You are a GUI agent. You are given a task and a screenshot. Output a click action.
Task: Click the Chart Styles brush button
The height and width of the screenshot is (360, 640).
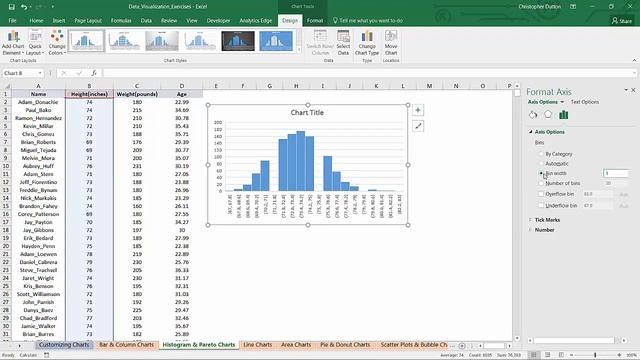pyautogui.click(x=418, y=126)
